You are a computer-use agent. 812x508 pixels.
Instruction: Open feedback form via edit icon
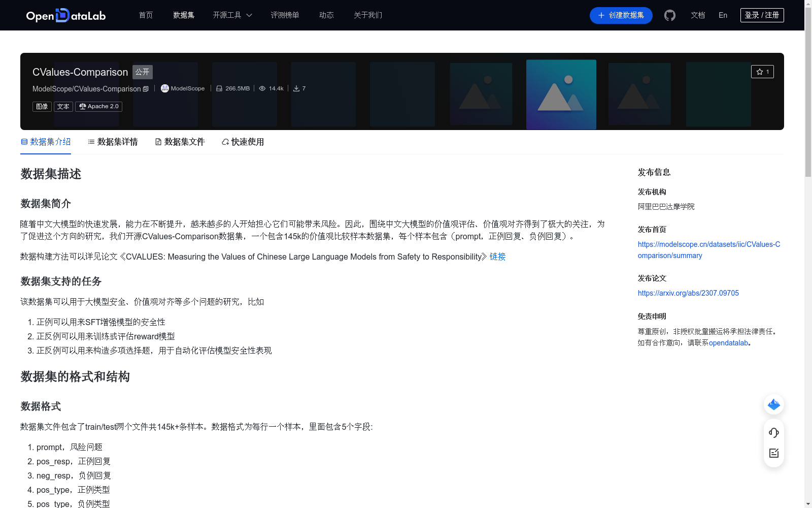point(773,453)
